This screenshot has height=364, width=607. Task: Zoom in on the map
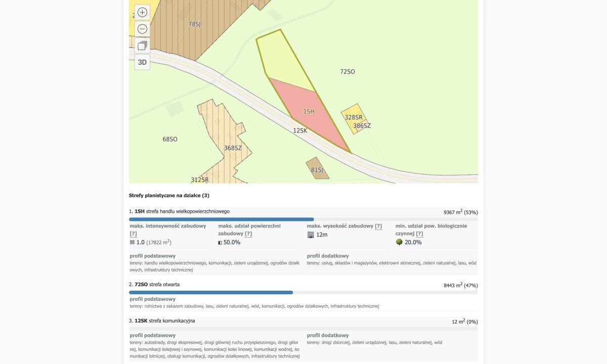(142, 12)
